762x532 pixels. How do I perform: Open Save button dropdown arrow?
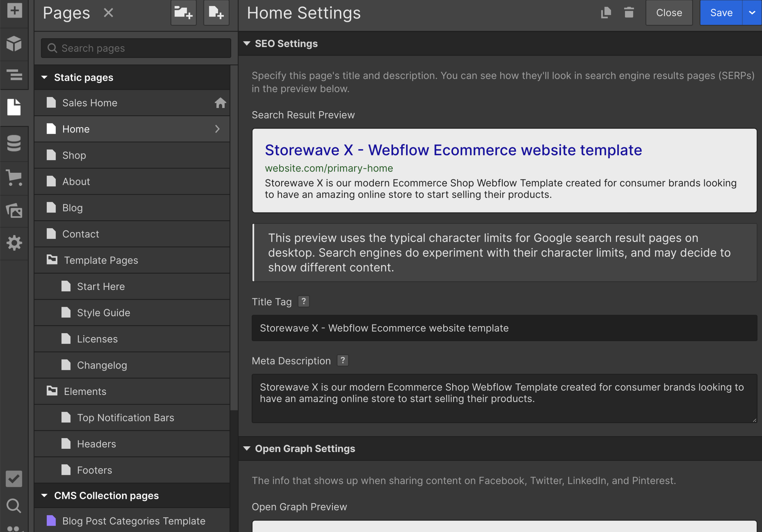click(752, 13)
